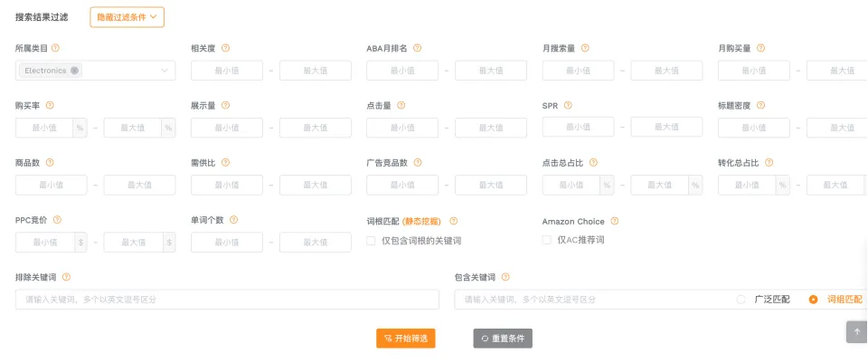Focus ABA月排名 minimum value field
The width and height of the screenshot is (868, 363).
click(402, 71)
